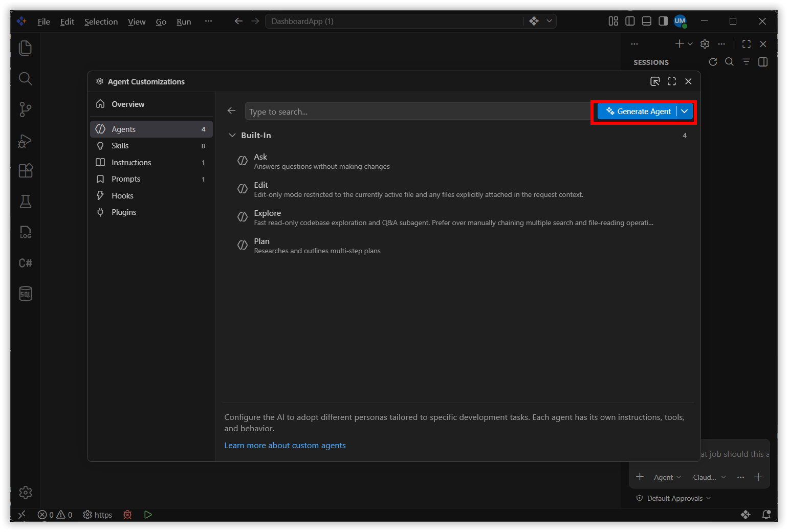This screenshot has height=532, width=788.
Task: Open the C# view in activity bar
Action: [x=25, y=263]
